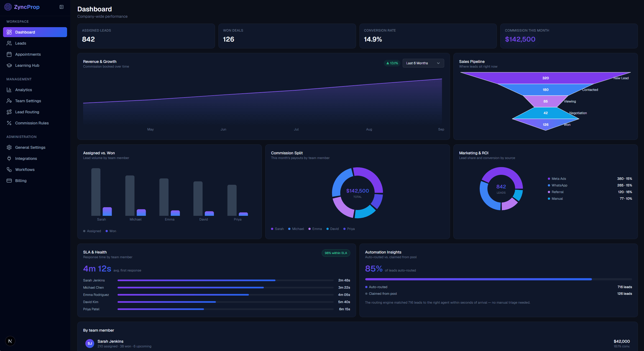This screenshot has width=644, height=351.
Task: Click the Analytics bar chart icon
Action: click(9, 90)
